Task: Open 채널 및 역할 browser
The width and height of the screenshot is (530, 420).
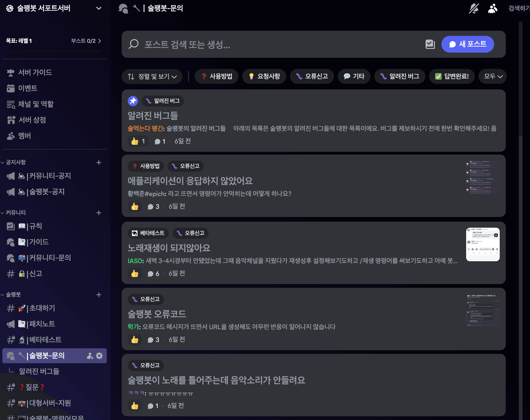Action: tap(54, 104)
